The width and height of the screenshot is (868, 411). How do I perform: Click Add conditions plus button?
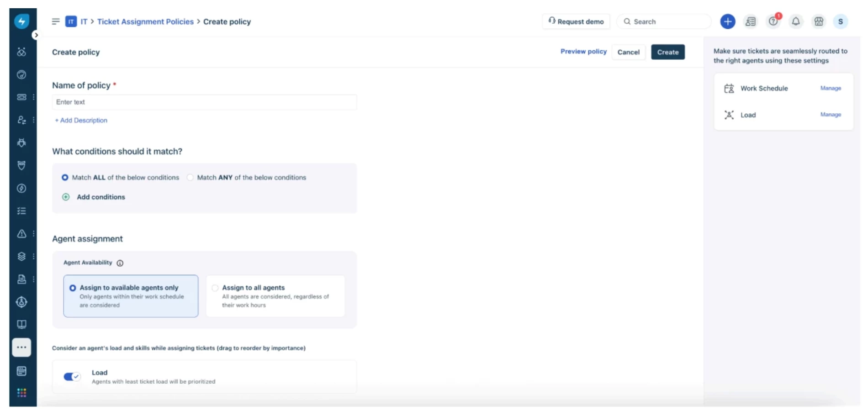point(66,197)
